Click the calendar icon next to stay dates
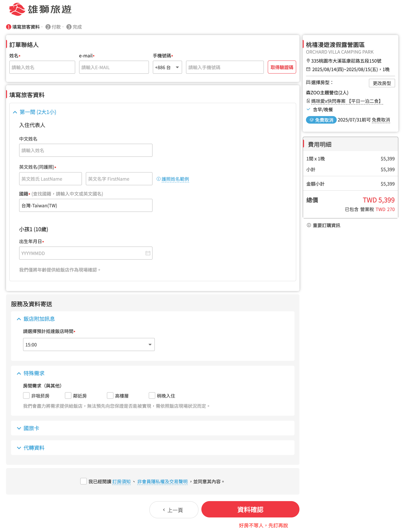This screenshot has height=532, width=407. click(308, 69)
